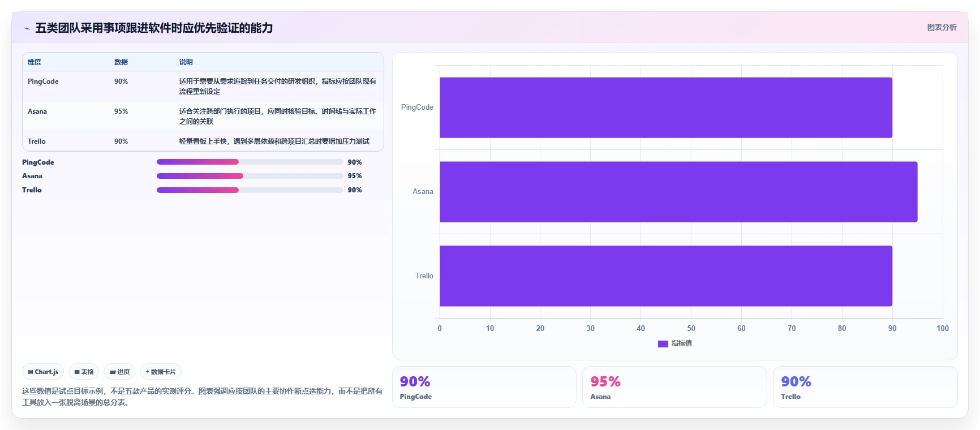Click the PingCode y-axis label on the chart
Screen dimensions: 980x430
[x=417, y=107]
